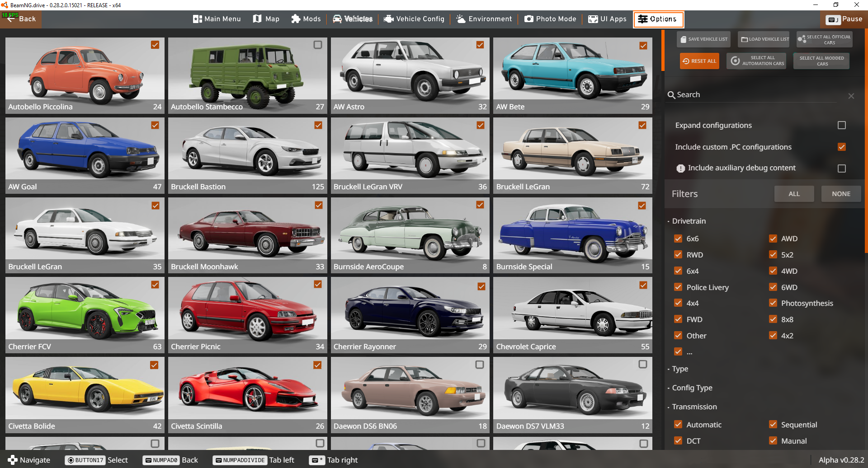This screenshot has height=468, width=868.
Task: Select the Burnside Special thumbnail
Action: coord(573,235)
